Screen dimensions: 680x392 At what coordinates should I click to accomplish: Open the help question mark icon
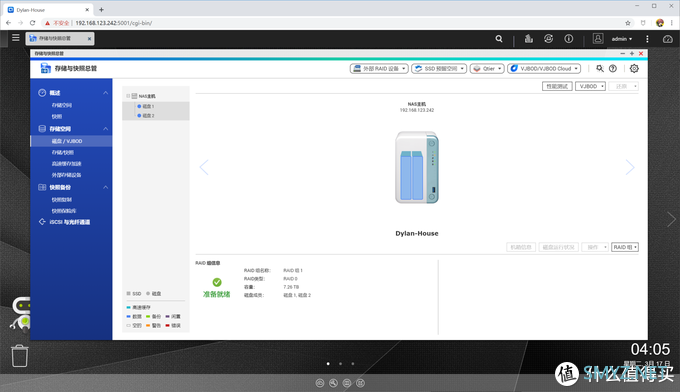[613, 69]
